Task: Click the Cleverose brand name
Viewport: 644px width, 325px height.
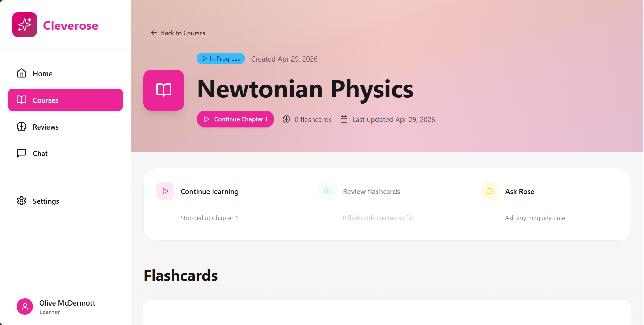Action: [71, 26]
